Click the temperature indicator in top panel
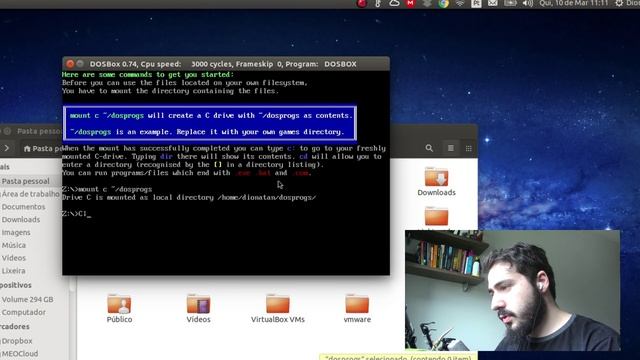Viewport: 640px width, 360px height. pyautogui.click(x=378, y=4)
